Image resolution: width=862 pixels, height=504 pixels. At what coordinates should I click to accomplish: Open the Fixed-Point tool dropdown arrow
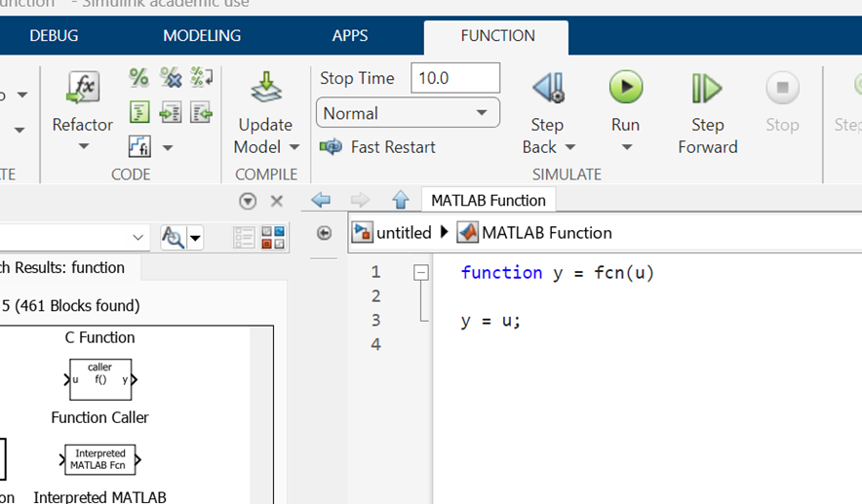168,148
